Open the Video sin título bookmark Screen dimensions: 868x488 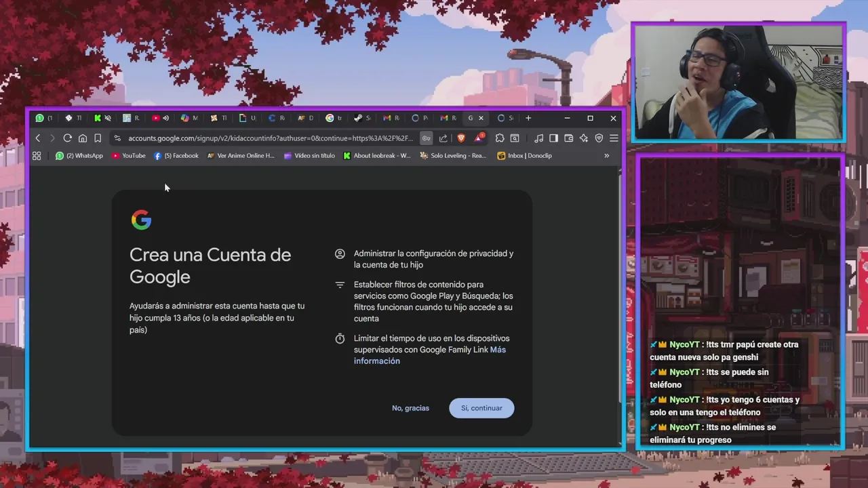(x=309, y=156)
